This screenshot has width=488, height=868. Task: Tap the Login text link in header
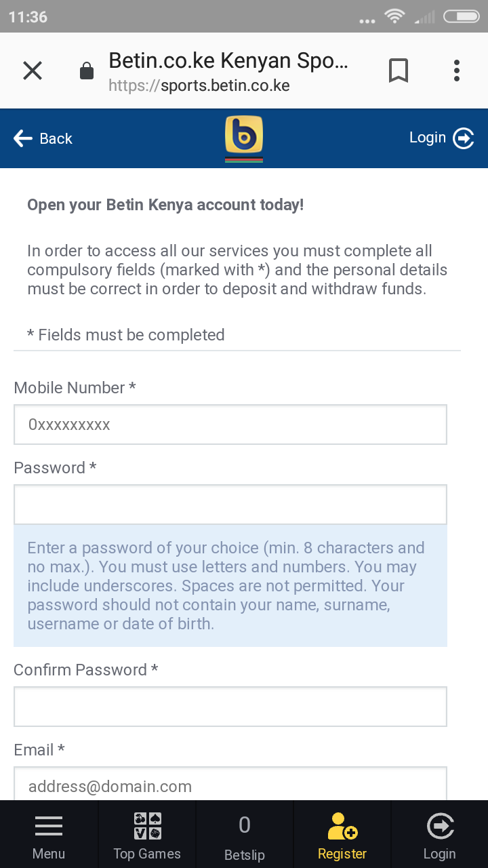pos(428,138)
